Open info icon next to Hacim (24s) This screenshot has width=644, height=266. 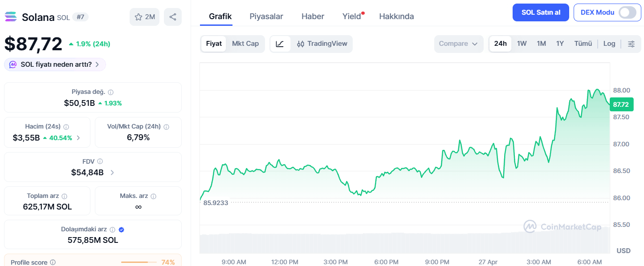66,127
